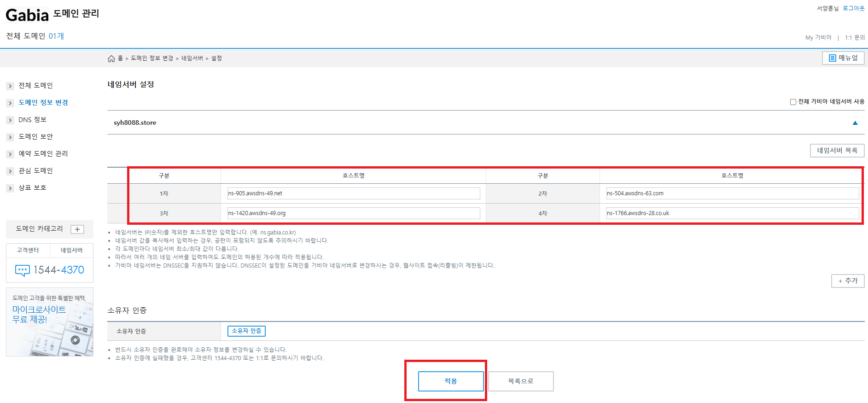Click chevron icon beside 전체 도메인
This screenshot has width=868, height=403.
(10, 86)
